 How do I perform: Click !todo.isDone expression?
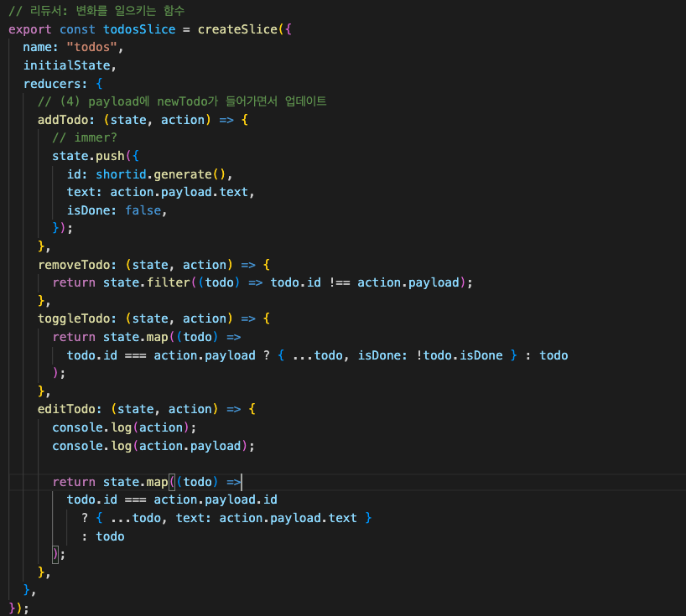[x=459, y=355]
